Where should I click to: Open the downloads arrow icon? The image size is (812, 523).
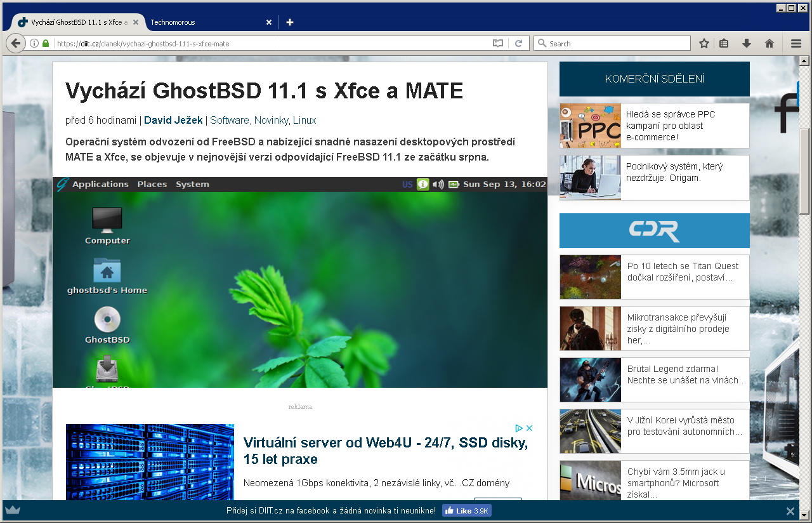click(747, 43)
